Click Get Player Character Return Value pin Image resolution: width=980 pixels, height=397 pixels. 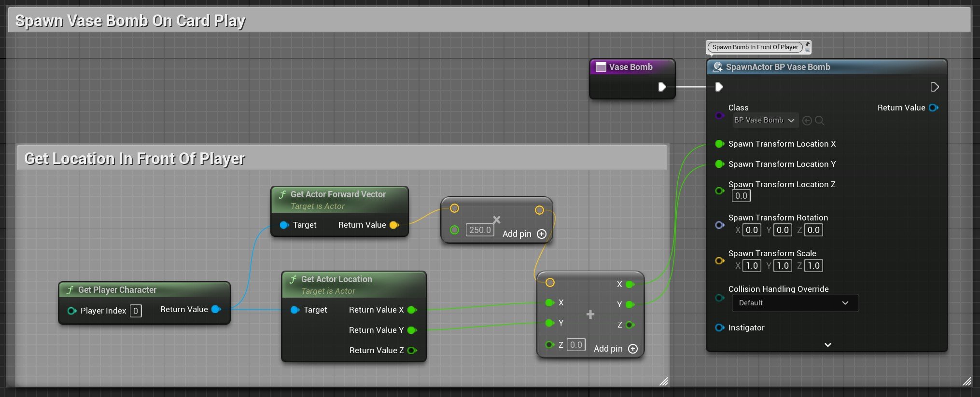coord(216,309)
